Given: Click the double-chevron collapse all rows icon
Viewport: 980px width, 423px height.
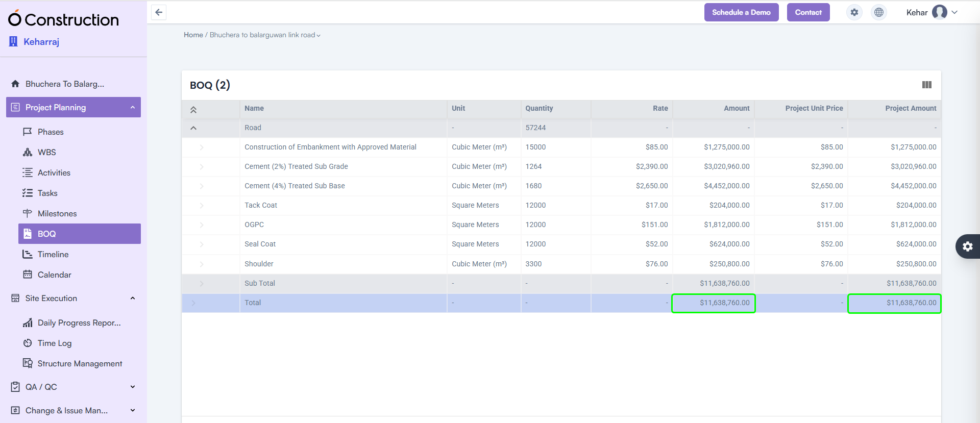Looking at the screenshot, I should pyautogui.click(x=193, y=109).
